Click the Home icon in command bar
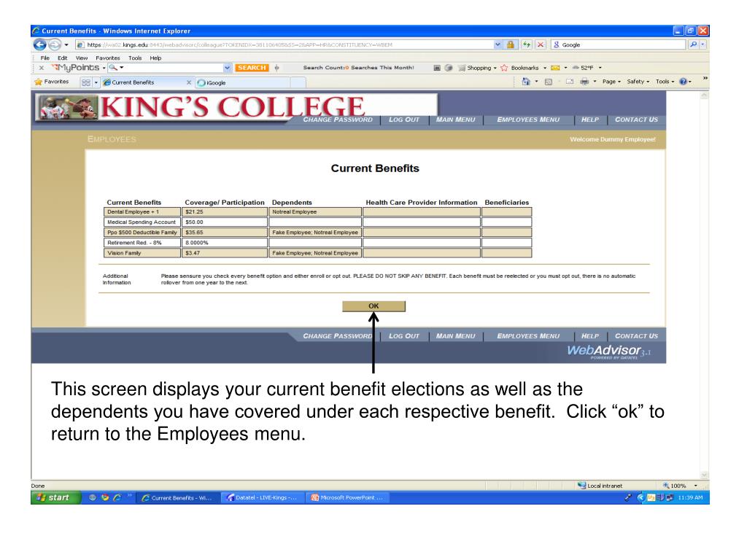Image resolution: width=747 pixels, height=560 pixels. pos(526,82)
